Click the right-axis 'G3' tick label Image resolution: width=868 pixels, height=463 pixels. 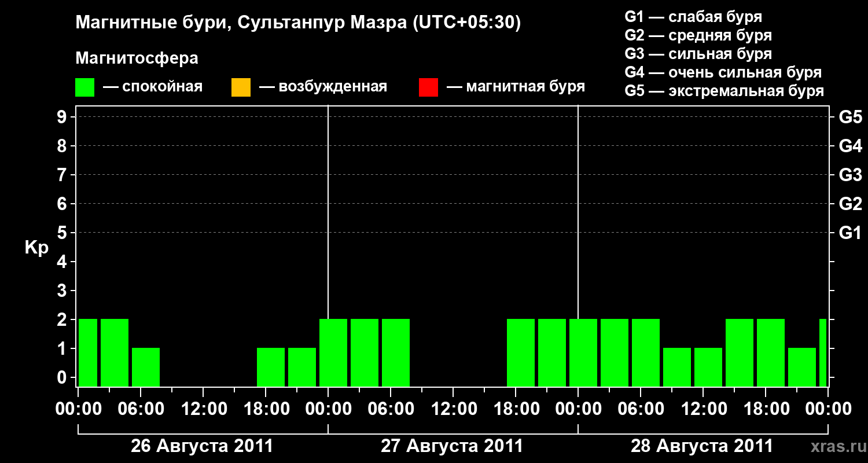[x=850, y=175]
